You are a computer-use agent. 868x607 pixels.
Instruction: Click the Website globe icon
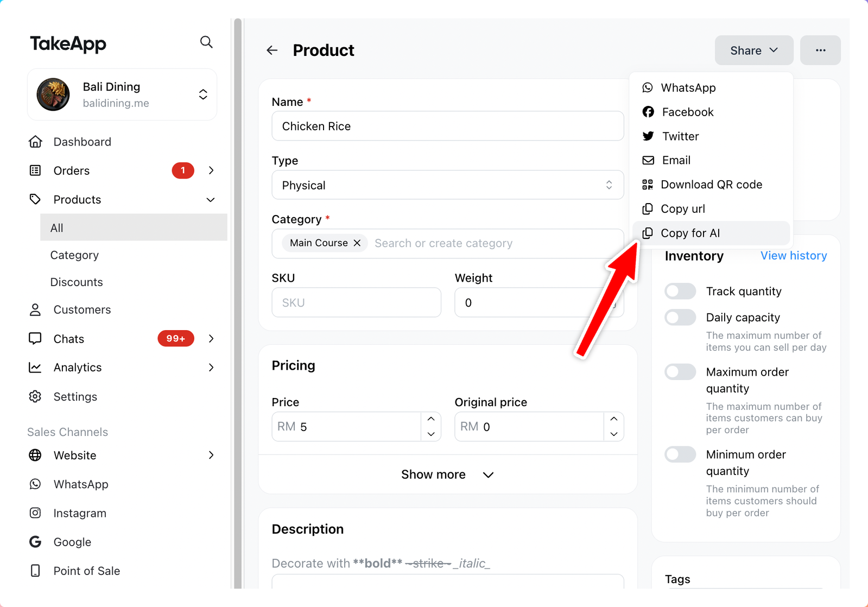click(x=35, y=455)
